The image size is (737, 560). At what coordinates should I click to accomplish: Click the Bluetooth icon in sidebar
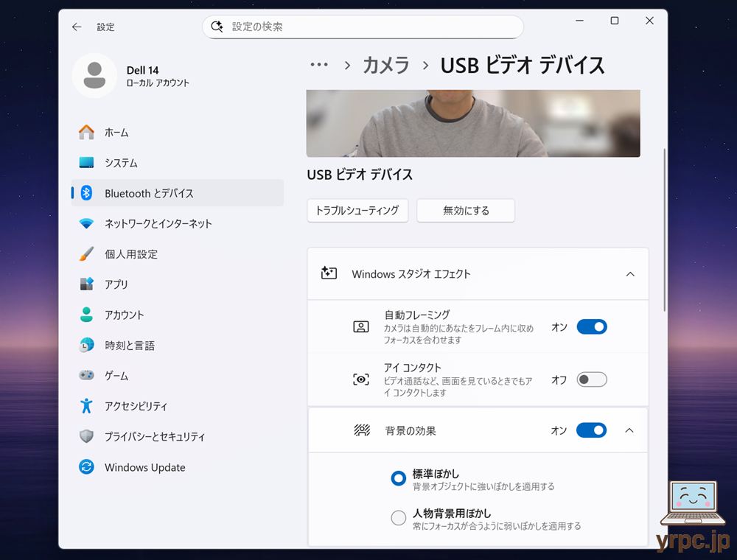[86, 193]
